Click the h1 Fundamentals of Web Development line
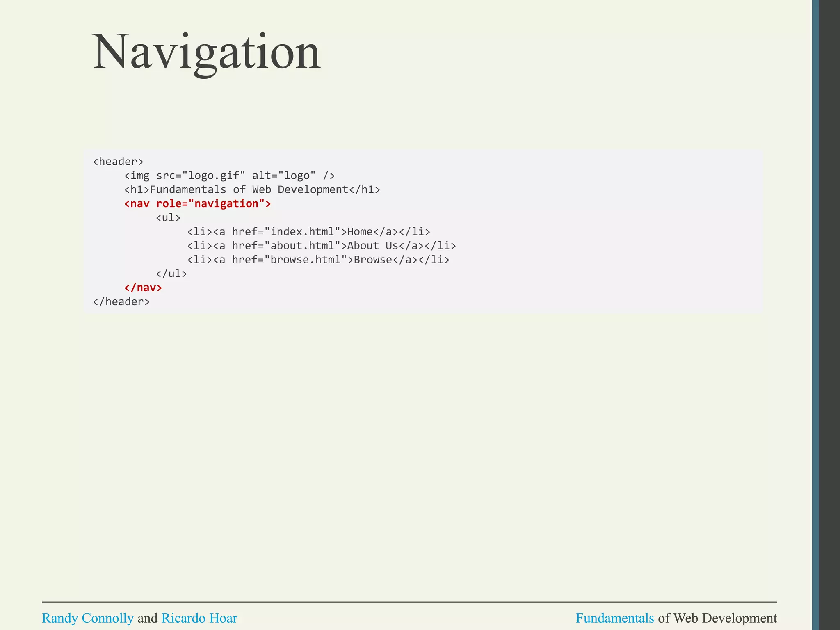Image resolution: width=840 pixels, height=630 pixels. click(252, 189)
